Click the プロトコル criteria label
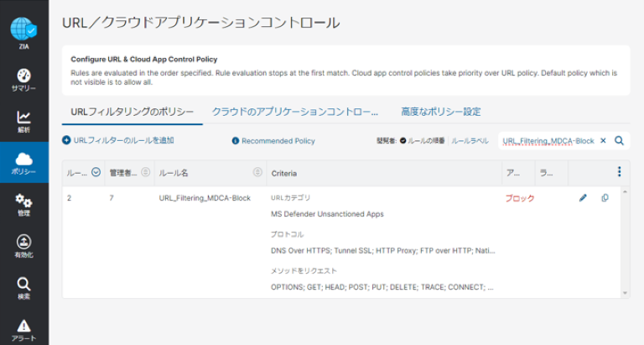This screenshot has width=644, height=345. pos(287,234)
